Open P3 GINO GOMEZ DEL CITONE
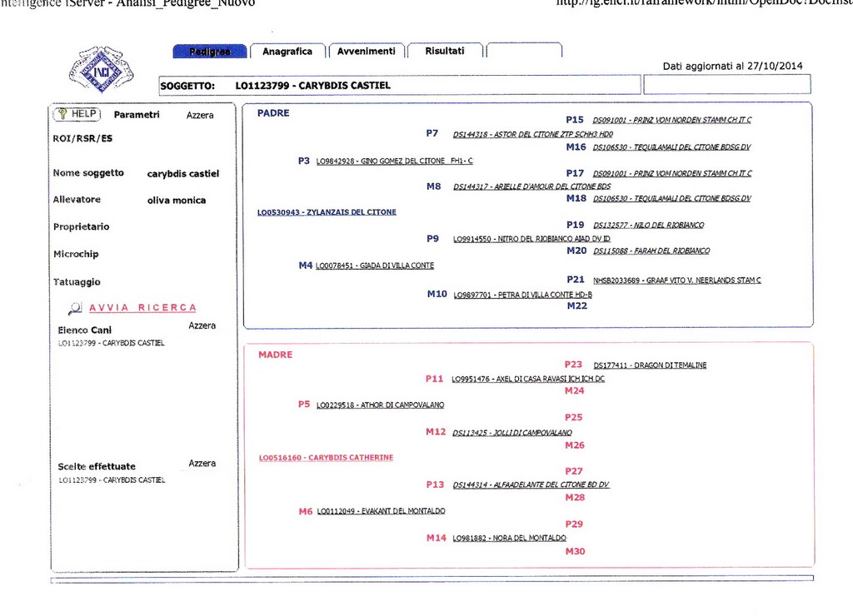The image size is (853, 616). coord(394,161)
